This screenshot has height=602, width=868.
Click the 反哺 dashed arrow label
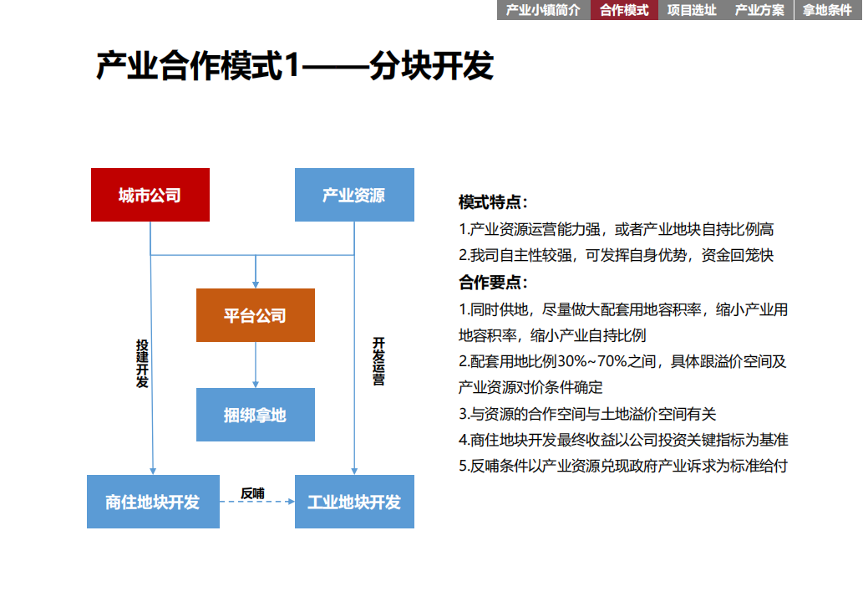pos(252,493)
